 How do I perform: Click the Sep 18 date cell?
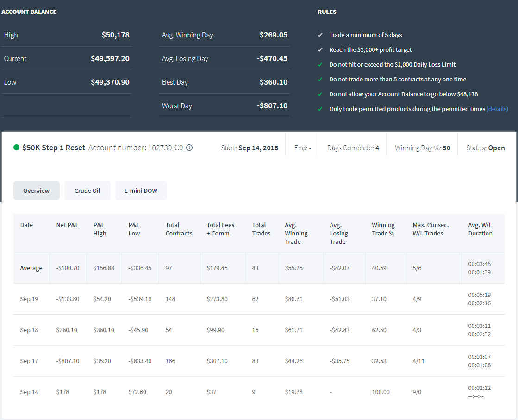click(29, 330)
